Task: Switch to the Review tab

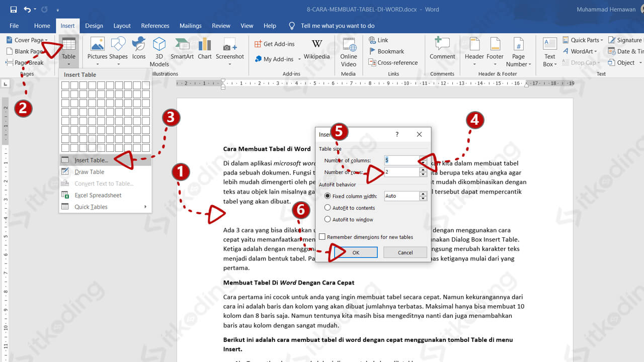Action: tap(221, 26)
